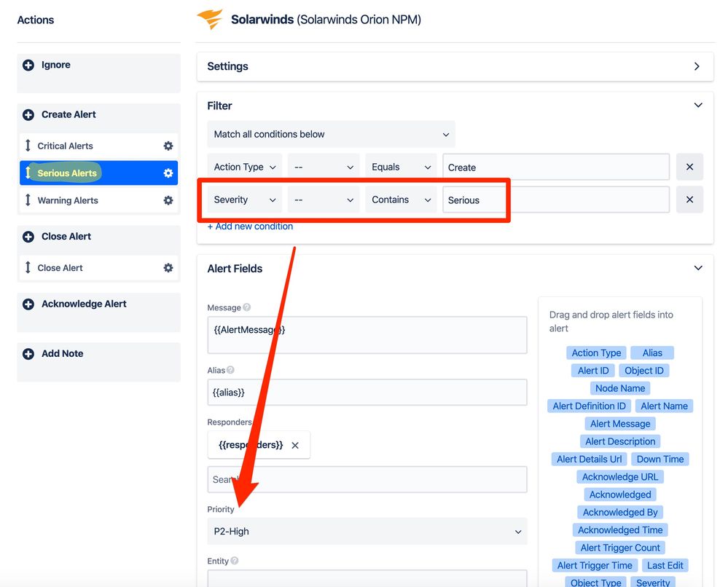Viewport: 728px width, 587px height.
Task: Click the Ignore action heading
Action: click(55, 65)
